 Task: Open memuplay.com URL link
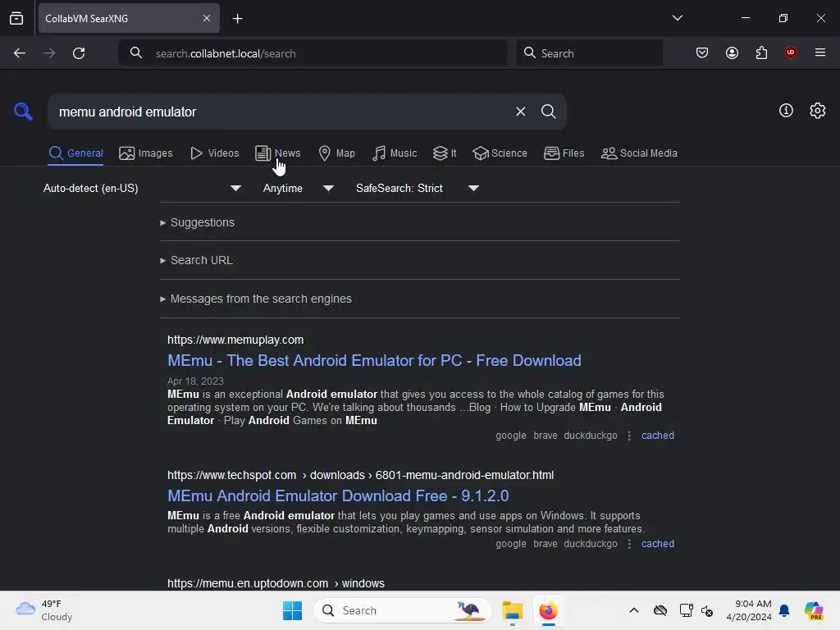click(x=235, y=340)
